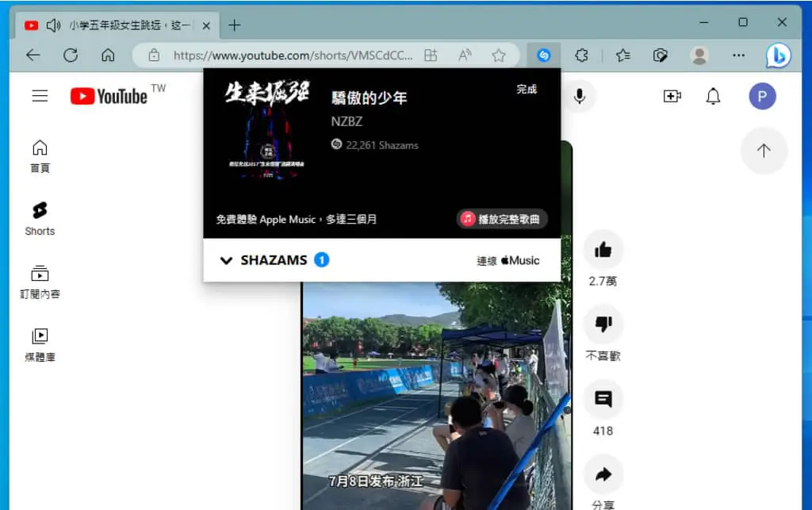This screenshot has height=510, width=812.
Task: Open the create video camera icon
Action: tap(672, 96)
